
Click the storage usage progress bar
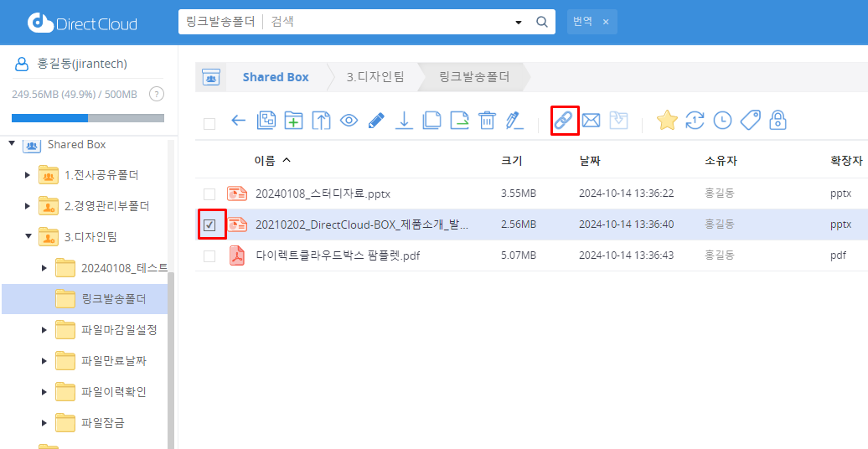tap(88, 118)
